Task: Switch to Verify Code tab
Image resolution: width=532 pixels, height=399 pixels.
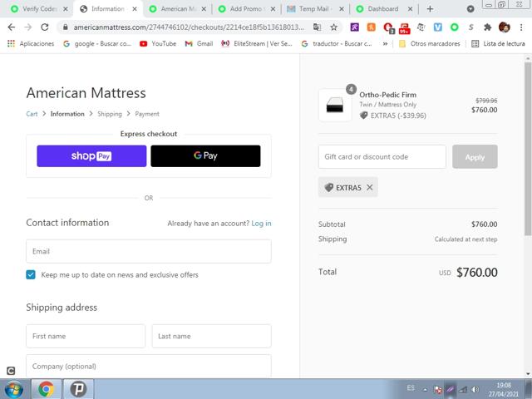Action: click(x=39, y=9)
